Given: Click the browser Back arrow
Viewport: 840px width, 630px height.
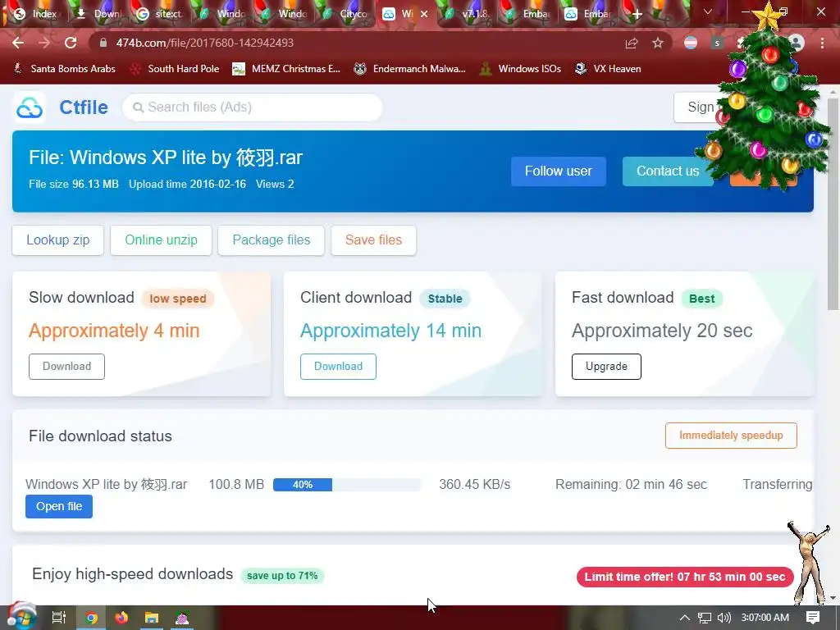Looking at the screenshot, I should (x=18, y=43).
